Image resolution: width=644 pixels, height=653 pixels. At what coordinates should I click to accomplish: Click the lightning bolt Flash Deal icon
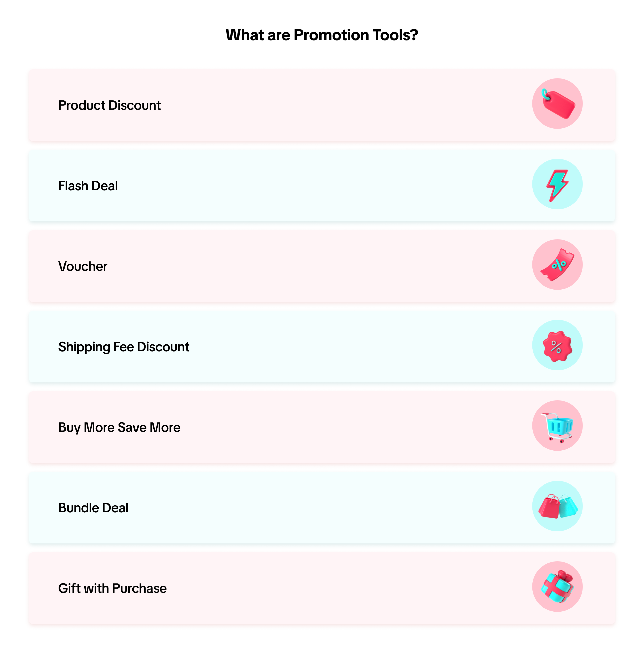pos(557,184)
